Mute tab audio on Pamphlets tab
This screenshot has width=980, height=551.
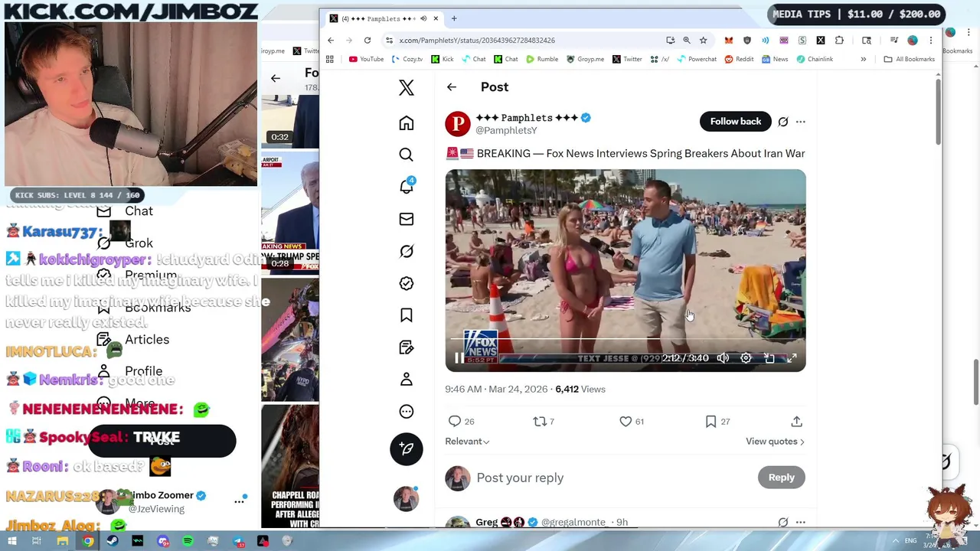[x=423, y=18]
